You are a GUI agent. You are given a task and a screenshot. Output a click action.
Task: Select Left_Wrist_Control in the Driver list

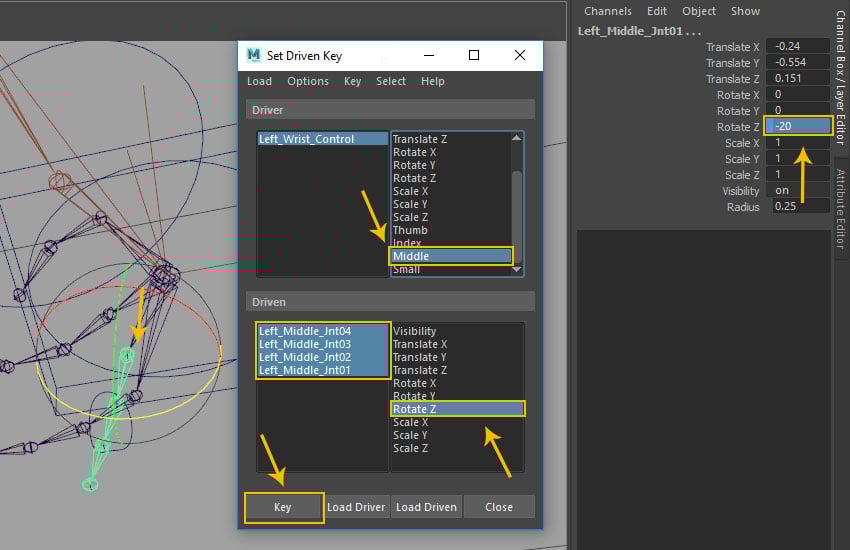306,139
